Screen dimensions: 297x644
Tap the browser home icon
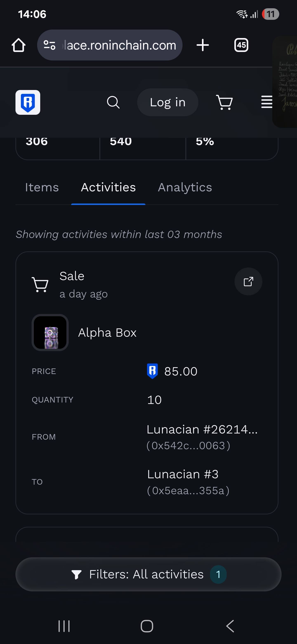(19, 45)
